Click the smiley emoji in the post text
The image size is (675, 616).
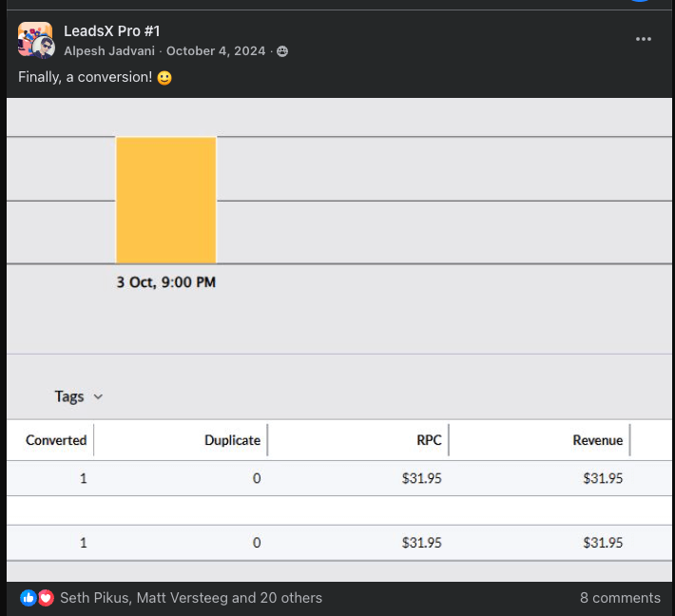(x=164, y=78)
